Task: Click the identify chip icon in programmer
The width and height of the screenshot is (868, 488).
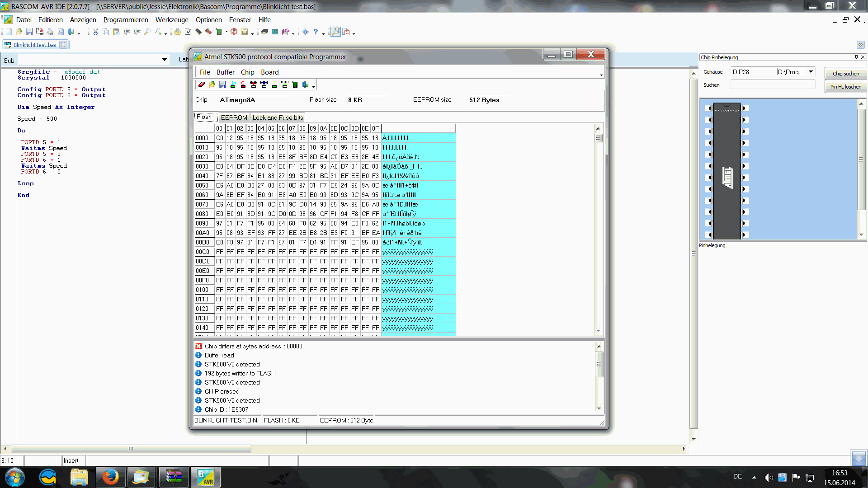Action: pyautogui.click(x=233, y=84)
